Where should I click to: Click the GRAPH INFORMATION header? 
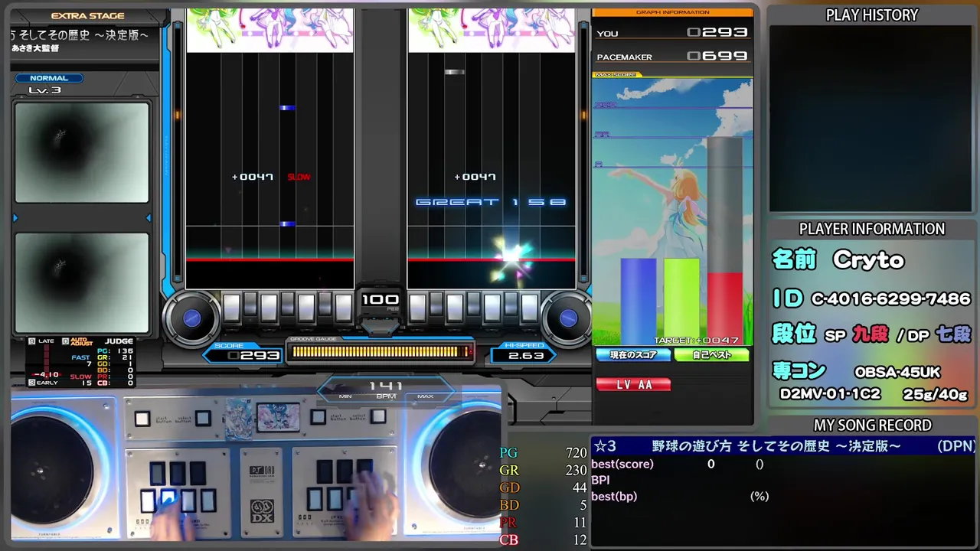click(673, 12)
